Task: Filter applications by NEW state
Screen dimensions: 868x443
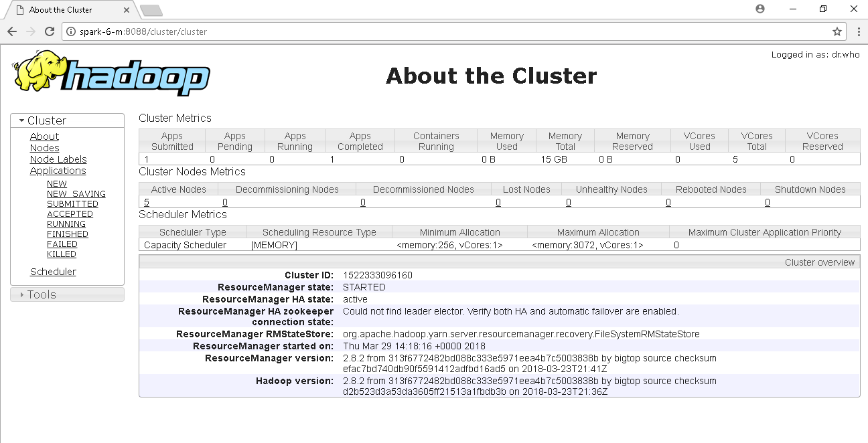Action: click(57, 184)
